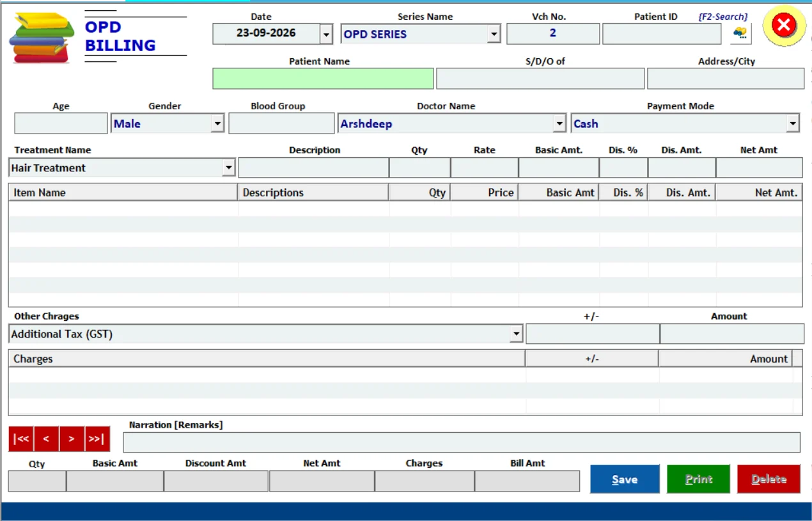Click the green Print button
This screenshot has width=812, height=521.
(698, 479)
